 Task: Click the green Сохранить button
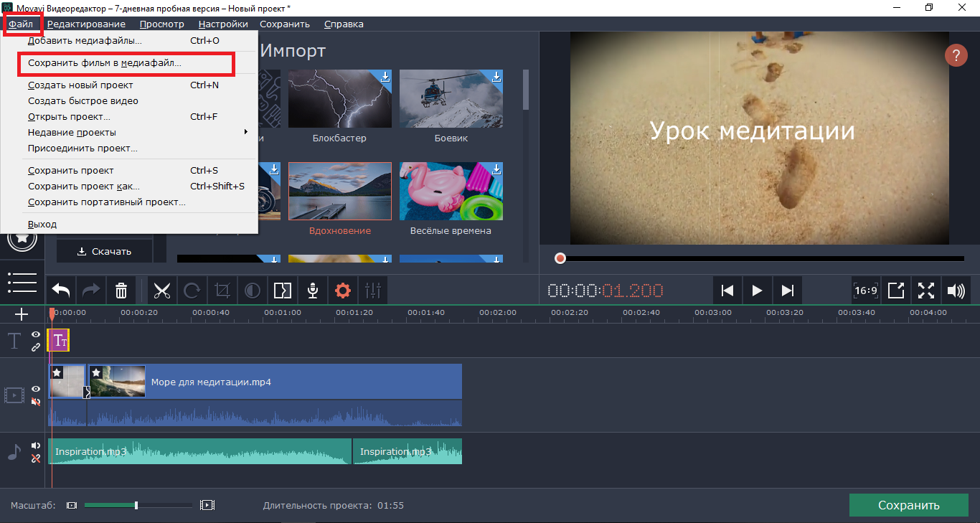click(908, 505)
